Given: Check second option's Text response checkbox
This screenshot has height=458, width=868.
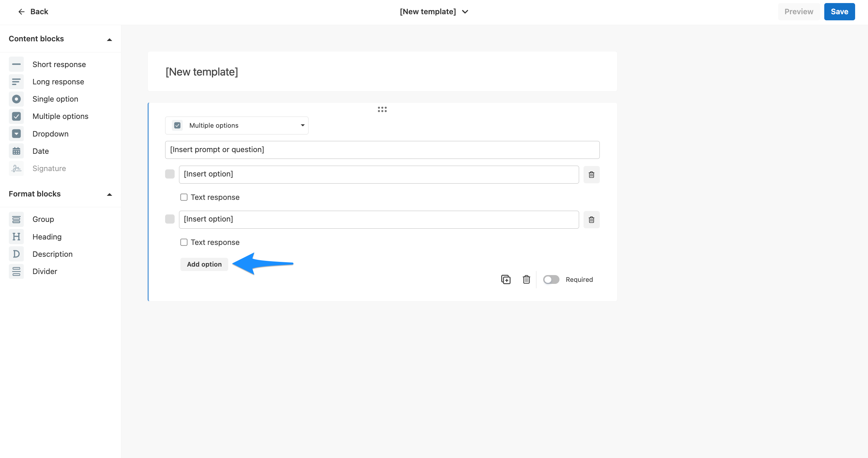Looking at the screenshot, I should (184, 242).
